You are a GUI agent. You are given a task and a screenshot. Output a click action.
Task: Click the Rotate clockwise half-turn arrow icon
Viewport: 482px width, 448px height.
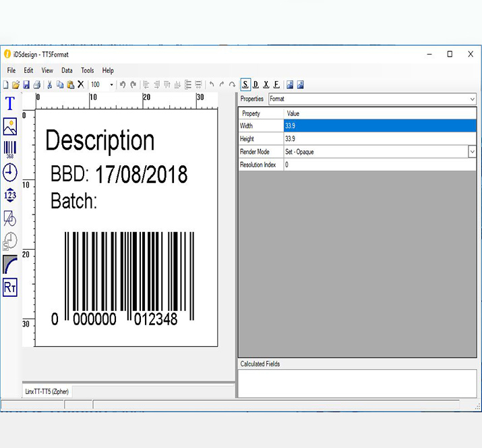pyautogui.click(x=232, y=84)
